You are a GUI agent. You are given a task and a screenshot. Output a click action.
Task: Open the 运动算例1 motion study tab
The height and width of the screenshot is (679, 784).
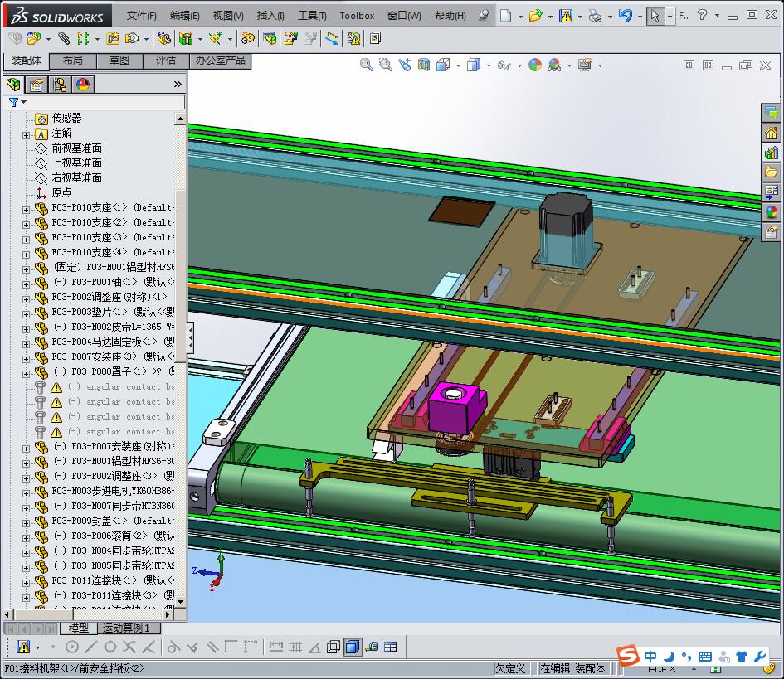click(x=126, y=628)
